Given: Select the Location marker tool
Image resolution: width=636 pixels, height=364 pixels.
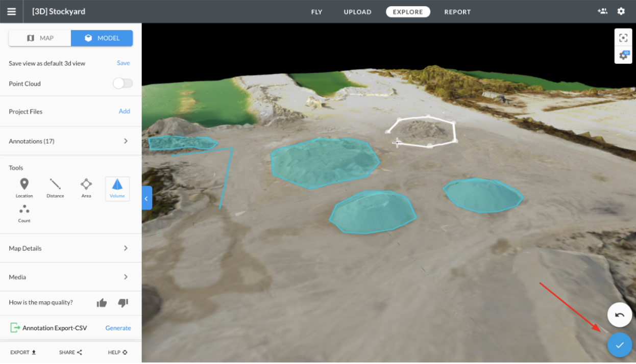Looking at the screenshot, I should pyautogui.click(x=24, y=188).
